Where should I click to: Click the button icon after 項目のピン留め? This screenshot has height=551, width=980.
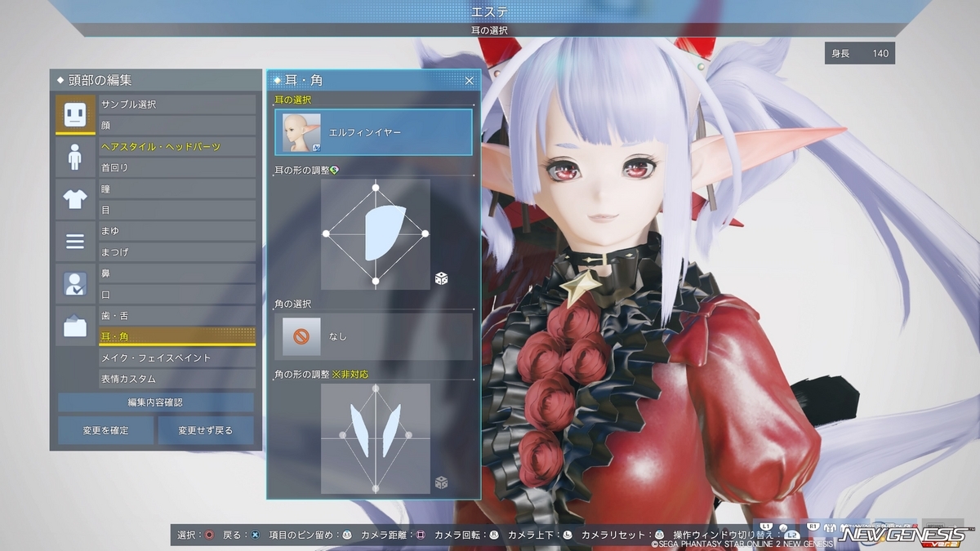coord(346,535)
